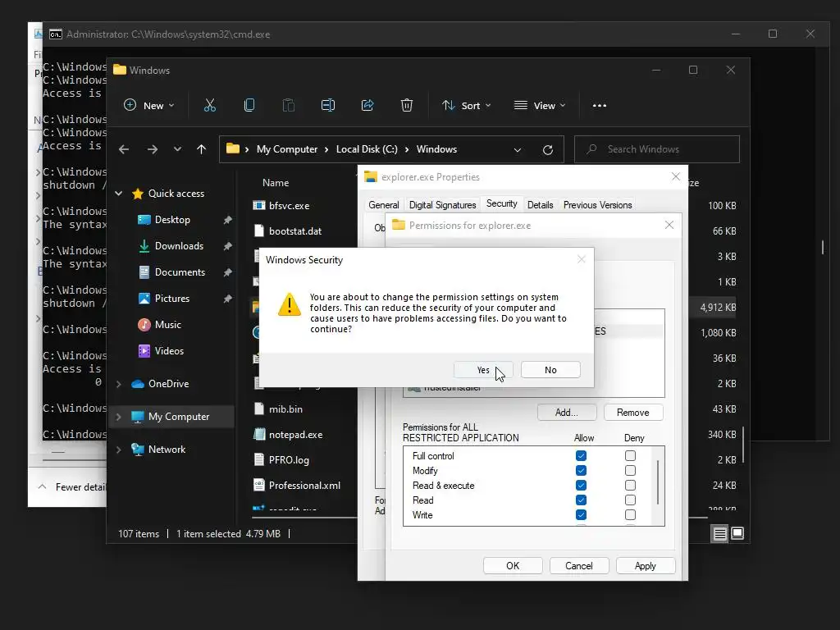Click the file list vertical scrollbar
840x630 pixels.
pyautogui.click(x=743, y=445)
